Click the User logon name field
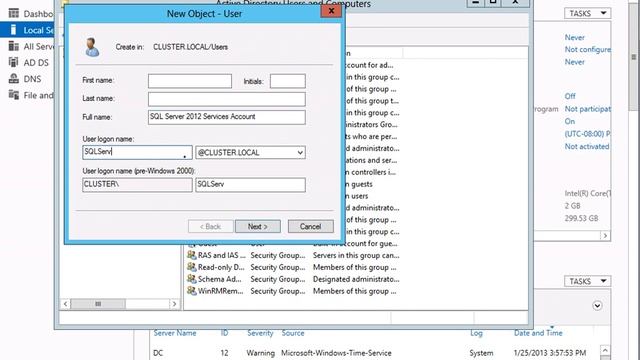Screen dimensions: 640x360 137,152
